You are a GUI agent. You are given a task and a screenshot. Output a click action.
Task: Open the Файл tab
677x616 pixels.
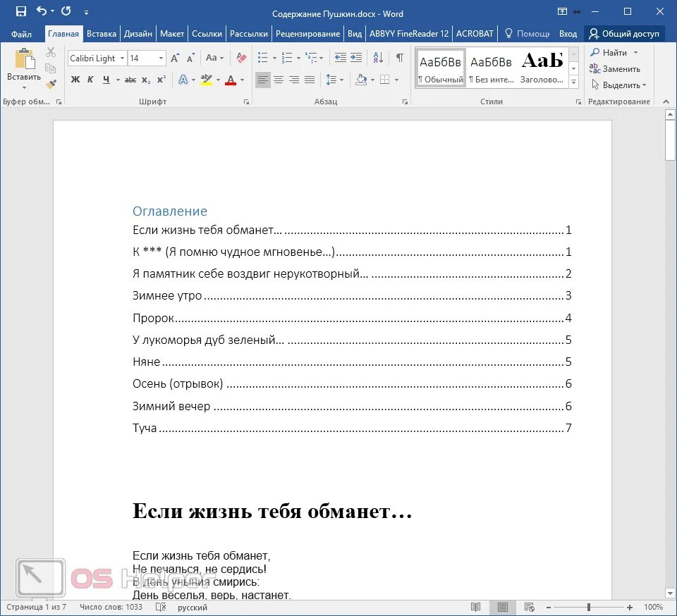[21, 34]
